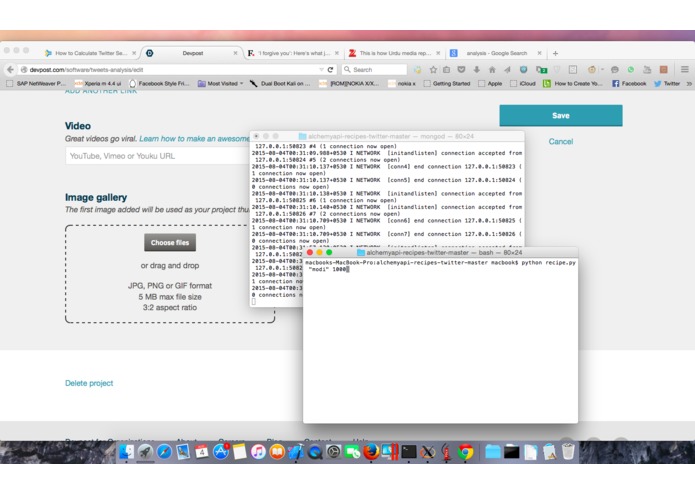Close the analysis - Google Search tab
Screen dimensions: 695x494
(539, 53)
